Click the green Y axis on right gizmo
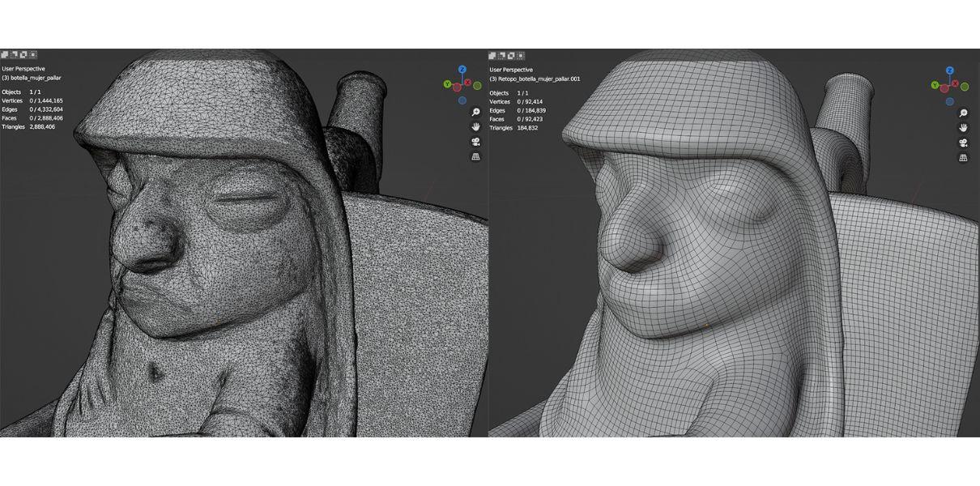980x486 pixels. [x=935, y=84]
